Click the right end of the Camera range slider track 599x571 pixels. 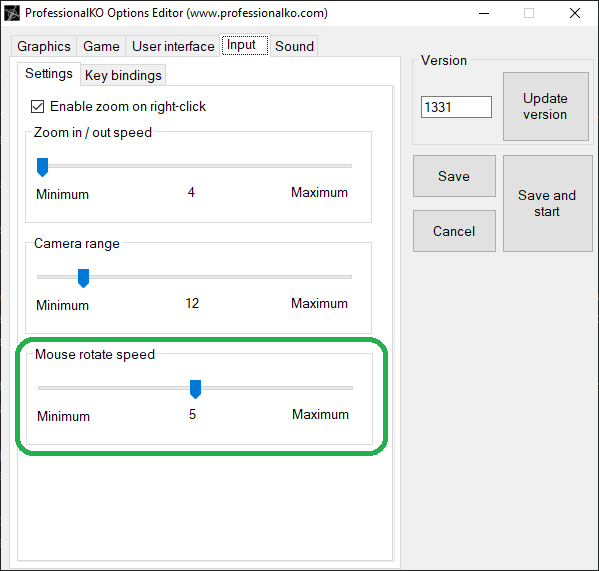[349, 277]
